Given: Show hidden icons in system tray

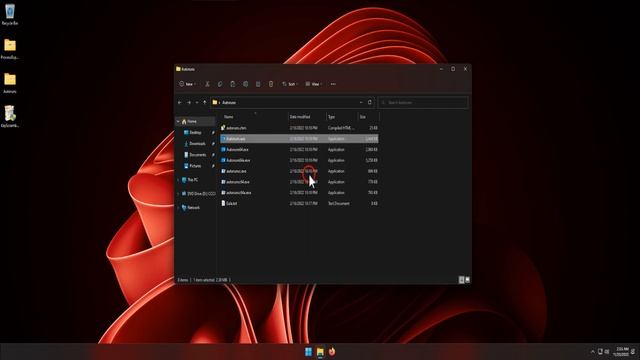Looking at the screenshot, I should [x=593, y=351].
